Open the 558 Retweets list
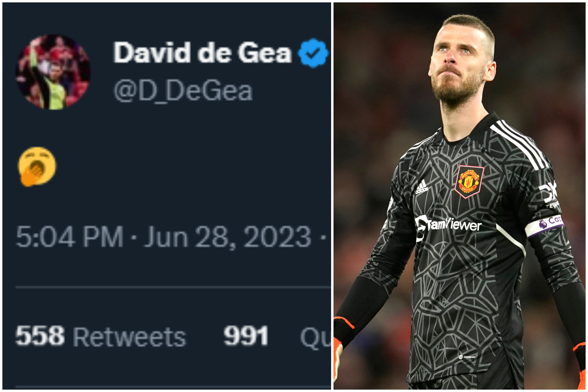 [x=101, y=337]
